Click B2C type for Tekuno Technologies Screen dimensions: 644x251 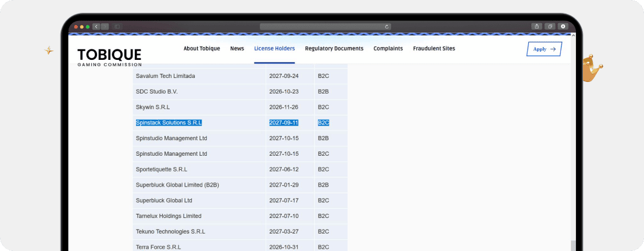click(x=323, y=232)
